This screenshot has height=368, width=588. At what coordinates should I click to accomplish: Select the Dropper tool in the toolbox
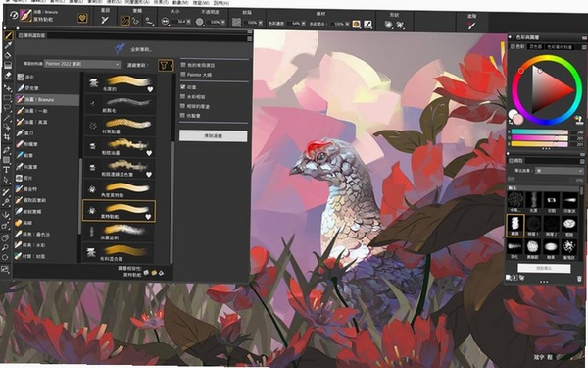click(8, 46)
